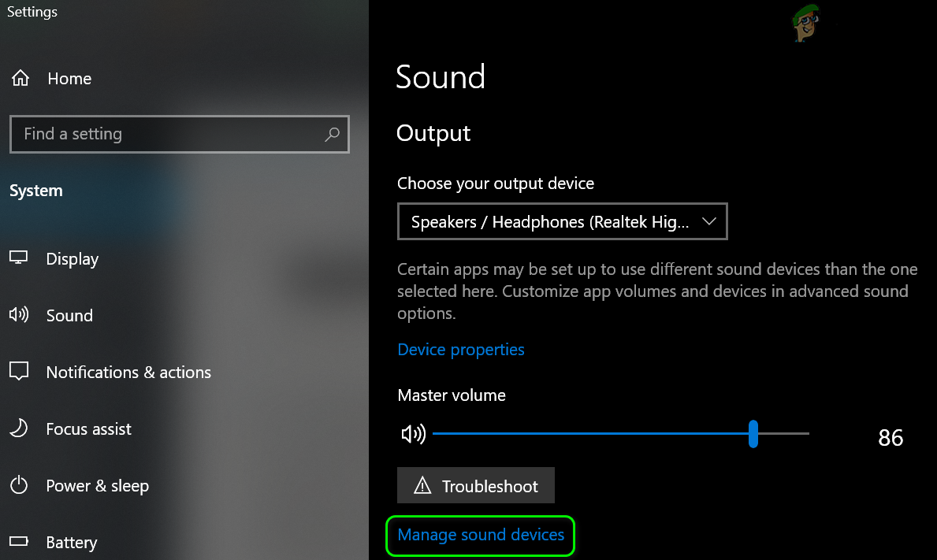Click the Sound speaker icon in sidebar

click(x=19, y=315)
